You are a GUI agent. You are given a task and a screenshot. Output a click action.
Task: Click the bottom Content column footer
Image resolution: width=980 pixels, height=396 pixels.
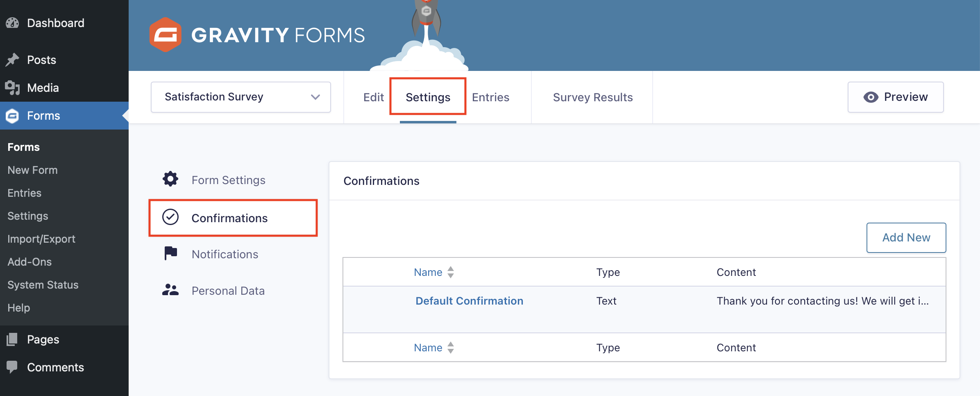[x=736, y=348]
